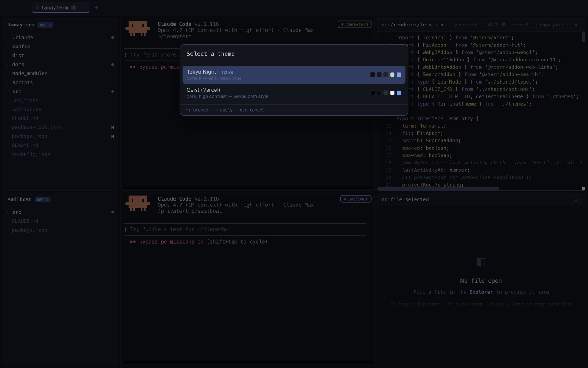The image size is (588, 368).
Task: Click the main branch badge beside sailboat
Action: click(x=43, y=199)
